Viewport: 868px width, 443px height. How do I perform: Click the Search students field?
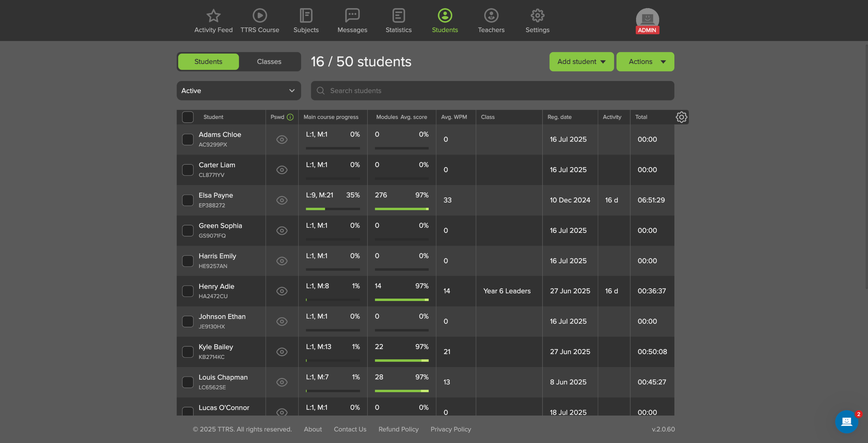coord(492,91)
